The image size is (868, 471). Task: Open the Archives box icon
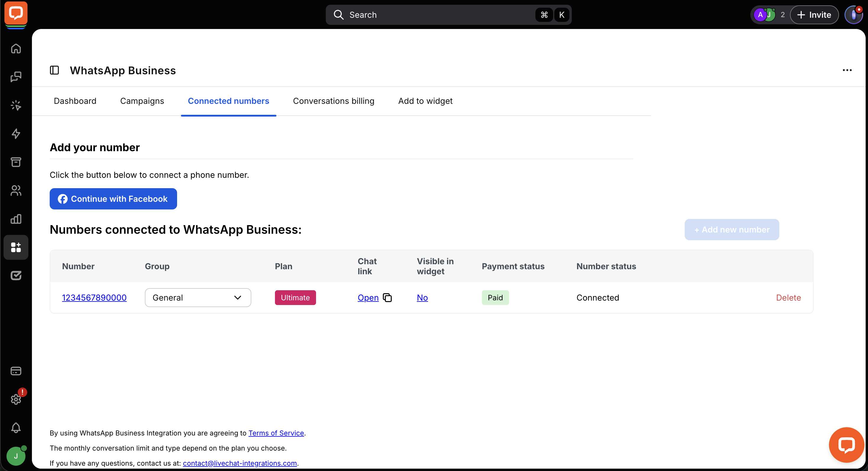click(16, 162)
